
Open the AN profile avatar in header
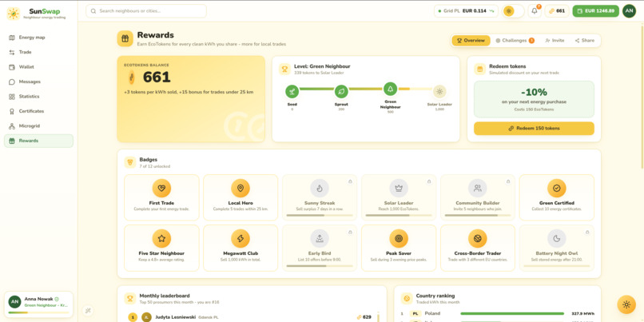tap(629, 11)
